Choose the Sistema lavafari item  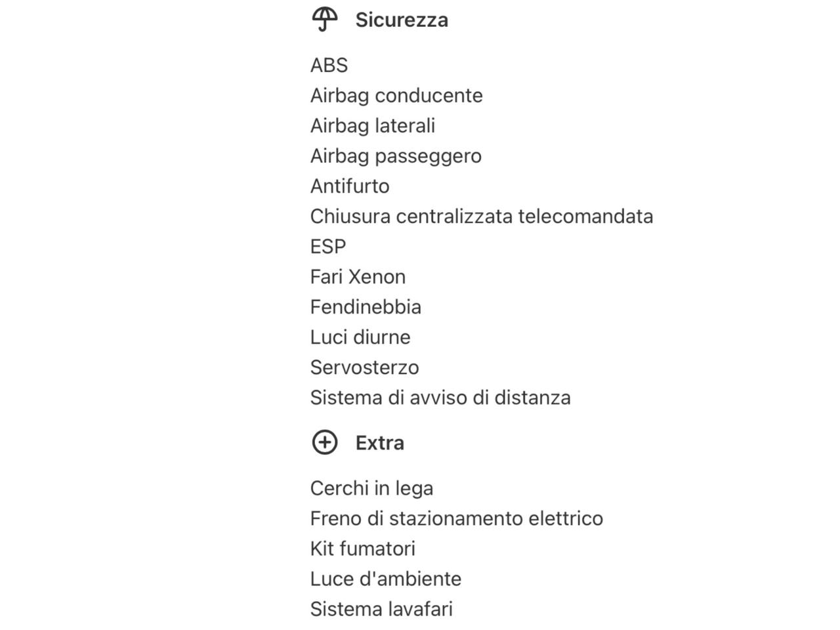(381, 608)
